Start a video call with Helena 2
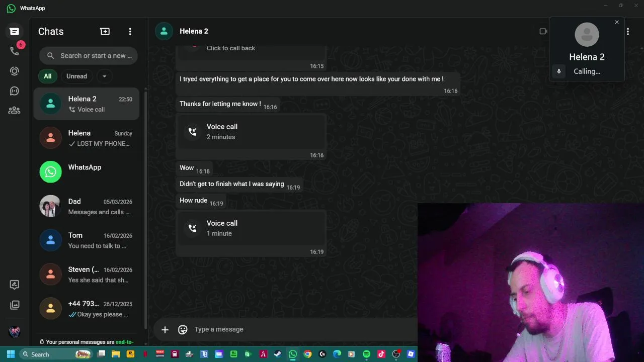The width and height of the screenshot is (644, 362). point(543,31)
